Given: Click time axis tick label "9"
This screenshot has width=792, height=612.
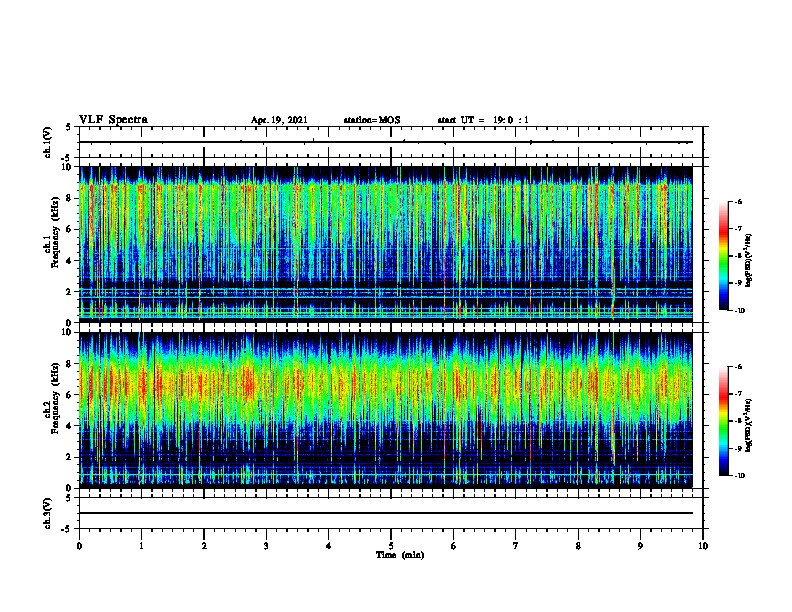Looking at the screenshot, I should (640, 546).
